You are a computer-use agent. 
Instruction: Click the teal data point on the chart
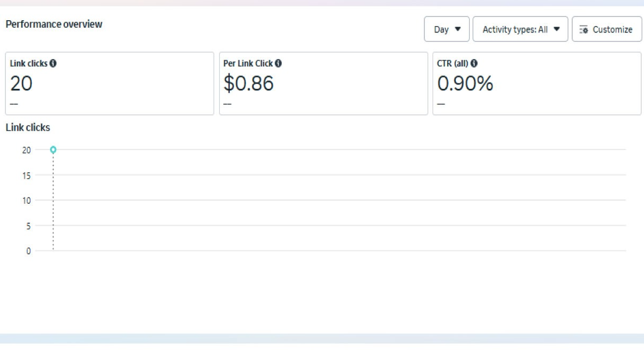pos(53,150)
